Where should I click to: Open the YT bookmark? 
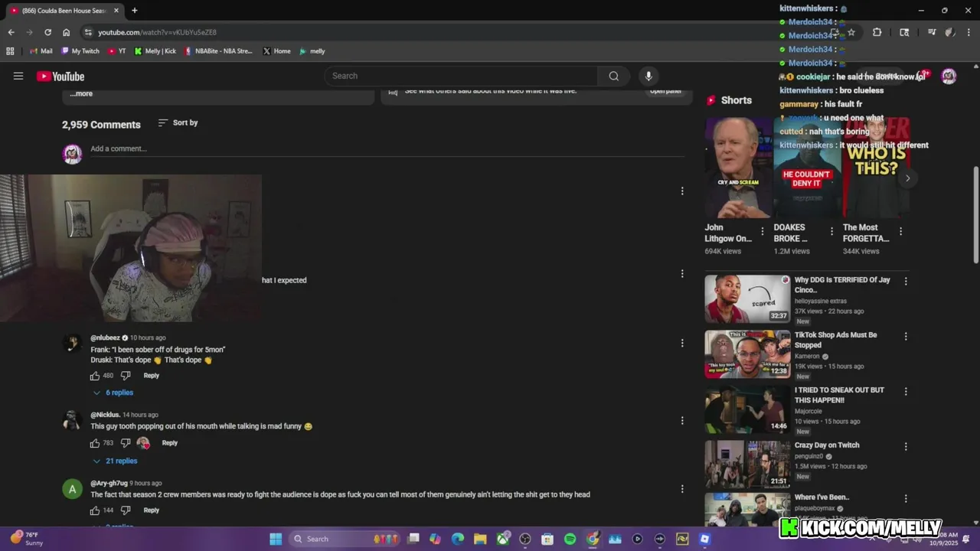[x=116, y=51]
